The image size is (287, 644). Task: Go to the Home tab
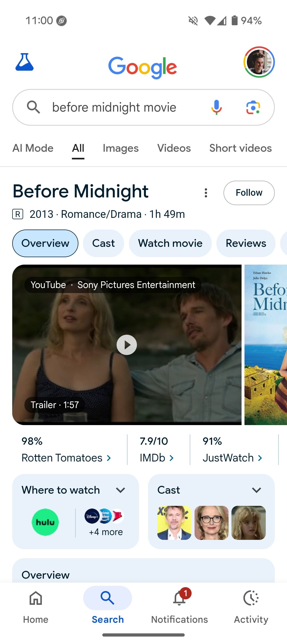tap(36, 607)
